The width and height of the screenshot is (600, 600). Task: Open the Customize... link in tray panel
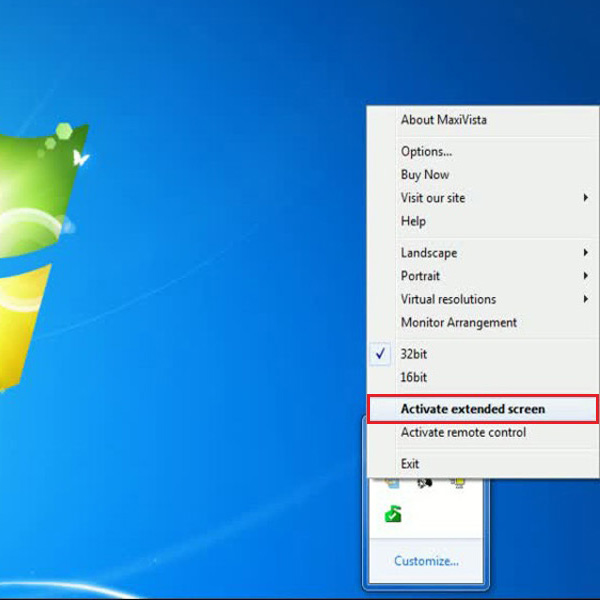pos(426,561)
